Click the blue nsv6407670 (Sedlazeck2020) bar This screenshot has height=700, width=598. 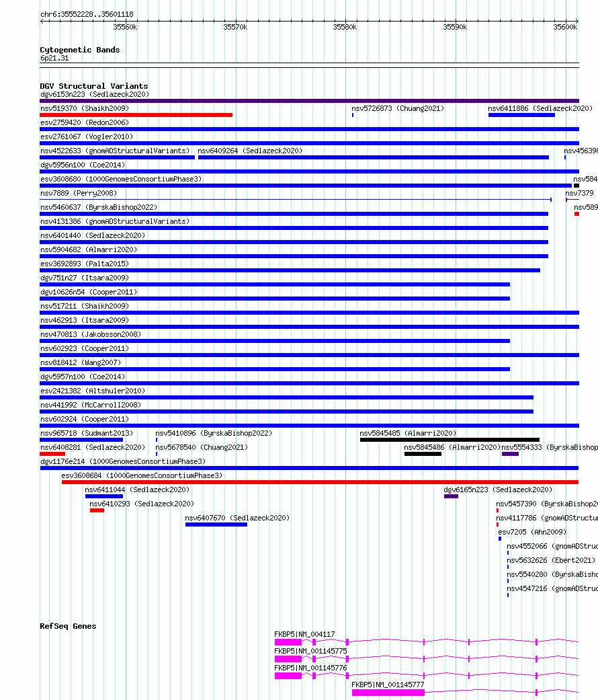pyautogui.click(x=216, y=524)
